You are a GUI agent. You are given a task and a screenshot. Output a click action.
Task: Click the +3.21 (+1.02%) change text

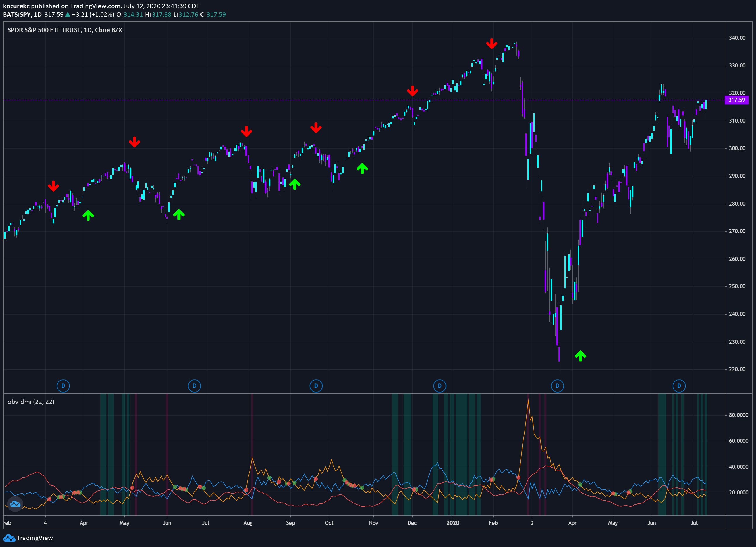[93, 14]
